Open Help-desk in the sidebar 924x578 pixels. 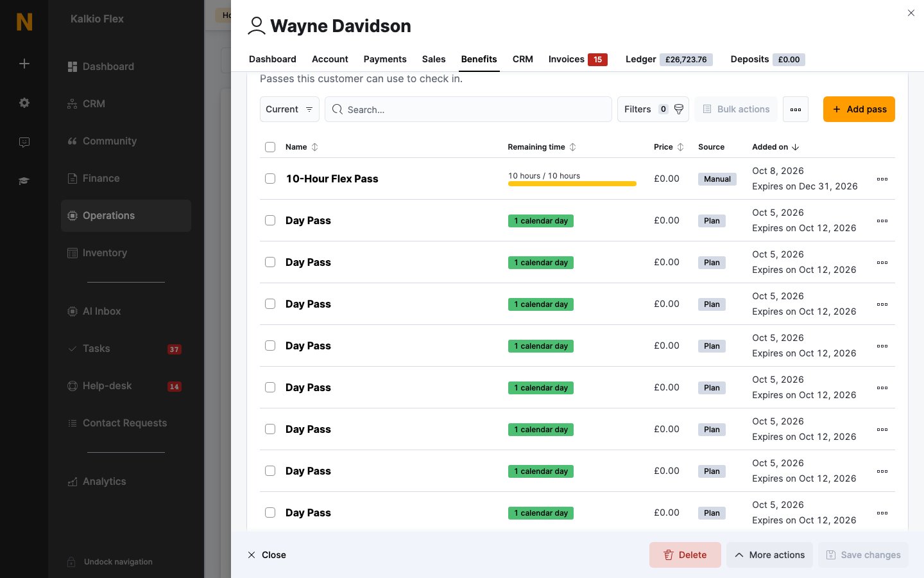pyautogui.click(x=126, y=386)
